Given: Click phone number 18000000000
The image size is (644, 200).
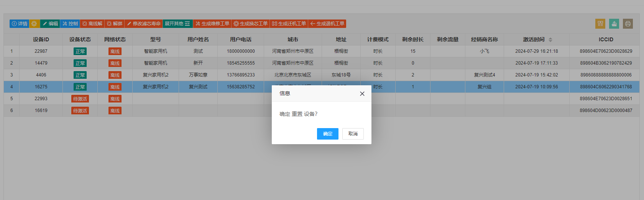Looking at the screenshot, I should pos(241,51).
